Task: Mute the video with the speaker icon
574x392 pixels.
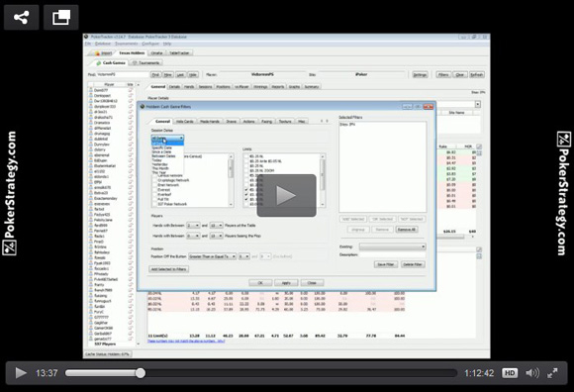Action: click(x=532, y=373)
